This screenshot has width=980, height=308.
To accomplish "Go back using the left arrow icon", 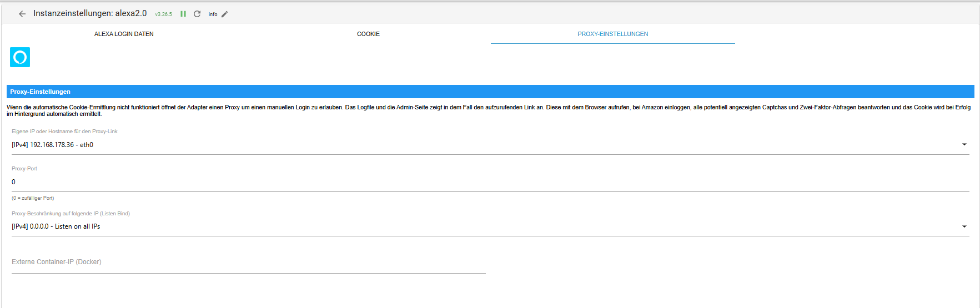I will click(x=22, y=14).
